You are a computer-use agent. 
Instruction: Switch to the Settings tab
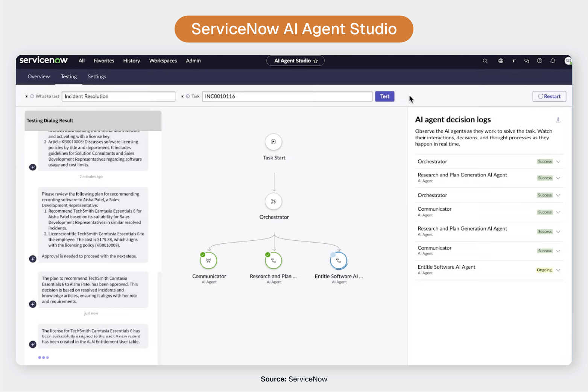point(97,76)
